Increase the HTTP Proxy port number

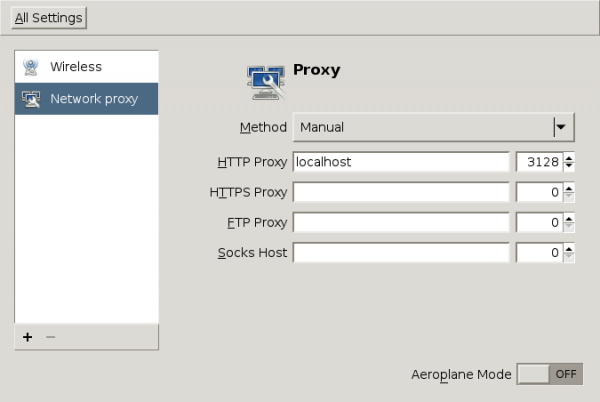click(x=569, y=157)
